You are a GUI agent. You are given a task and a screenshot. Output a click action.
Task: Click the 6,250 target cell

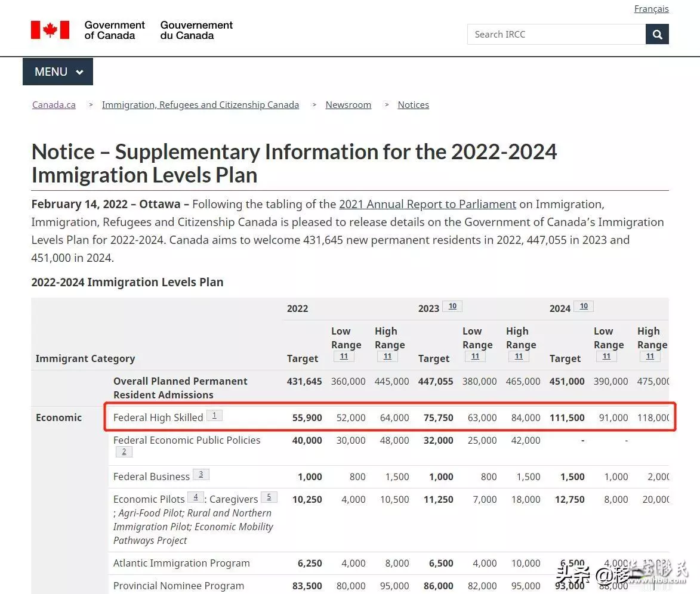pyautogui.click(x=310, y=563)
